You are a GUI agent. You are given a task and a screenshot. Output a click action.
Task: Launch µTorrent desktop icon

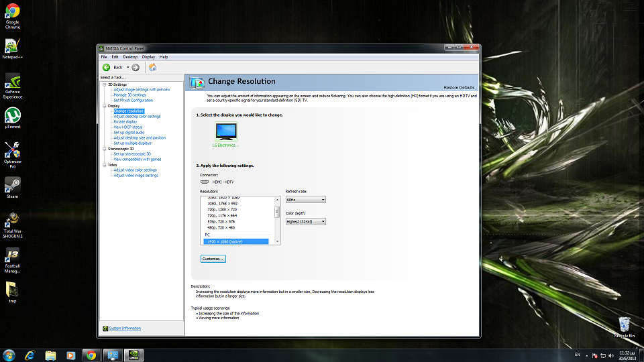(x=12, y=118)
